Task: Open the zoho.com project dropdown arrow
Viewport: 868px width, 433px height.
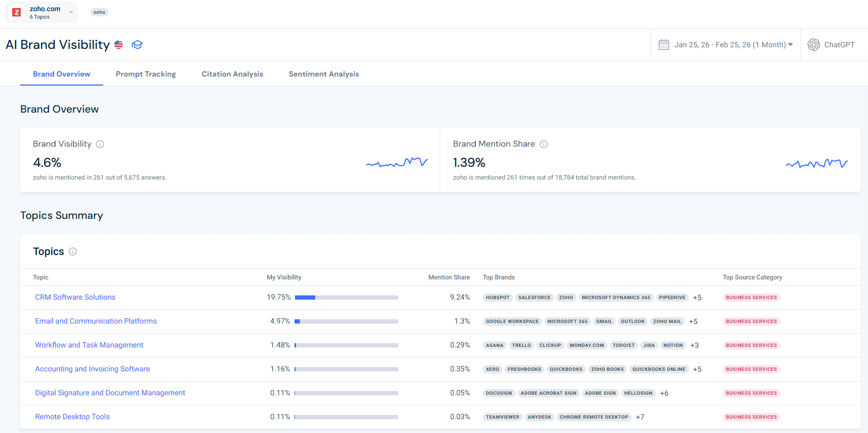Action: [71, 12]
